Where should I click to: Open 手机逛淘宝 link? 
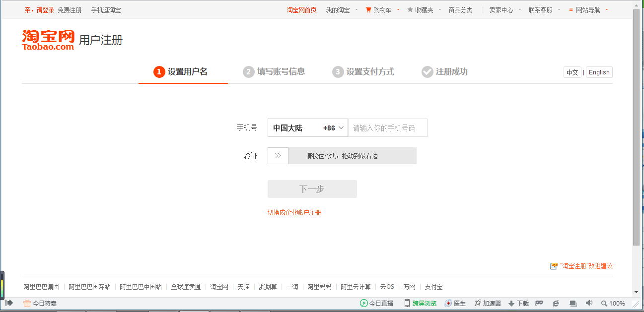point(106,10)
